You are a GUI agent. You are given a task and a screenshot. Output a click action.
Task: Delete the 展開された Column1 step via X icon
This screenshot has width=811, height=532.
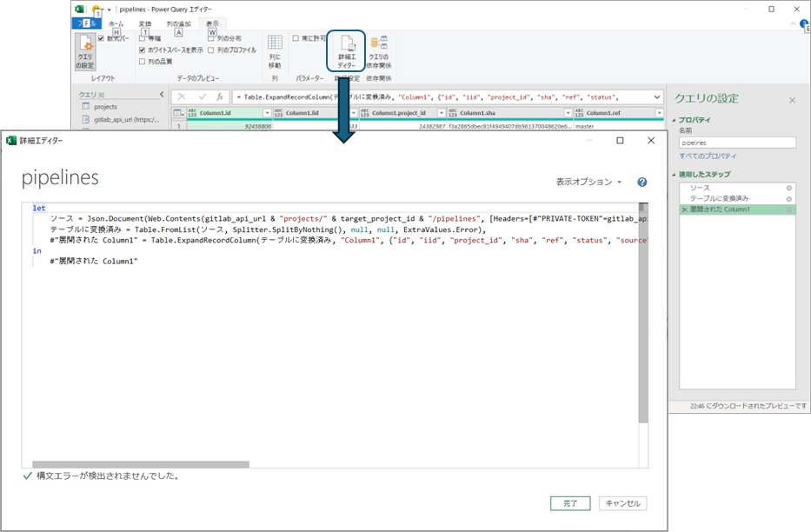click(x=684, y=210)
